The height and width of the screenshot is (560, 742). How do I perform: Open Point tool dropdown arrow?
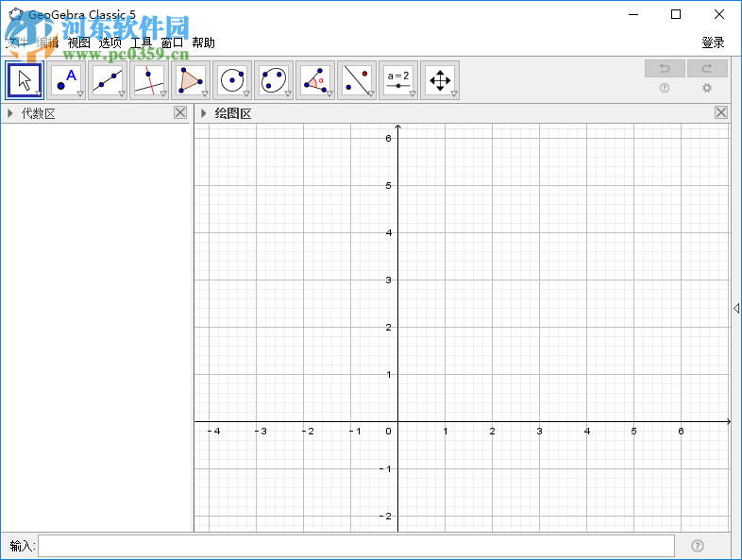tap(80, 93)
